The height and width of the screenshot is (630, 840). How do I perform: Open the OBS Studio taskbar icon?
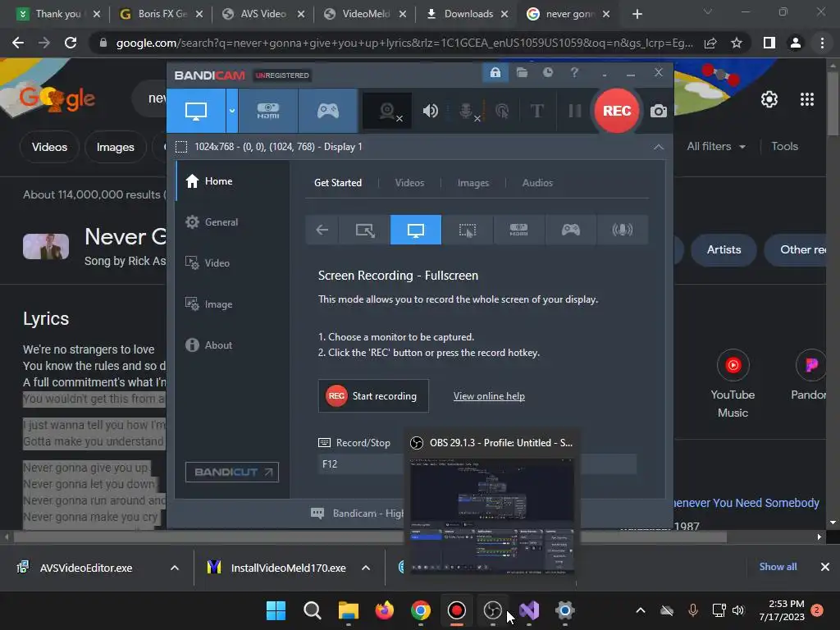pyautogui.click(x=492, y=610)
